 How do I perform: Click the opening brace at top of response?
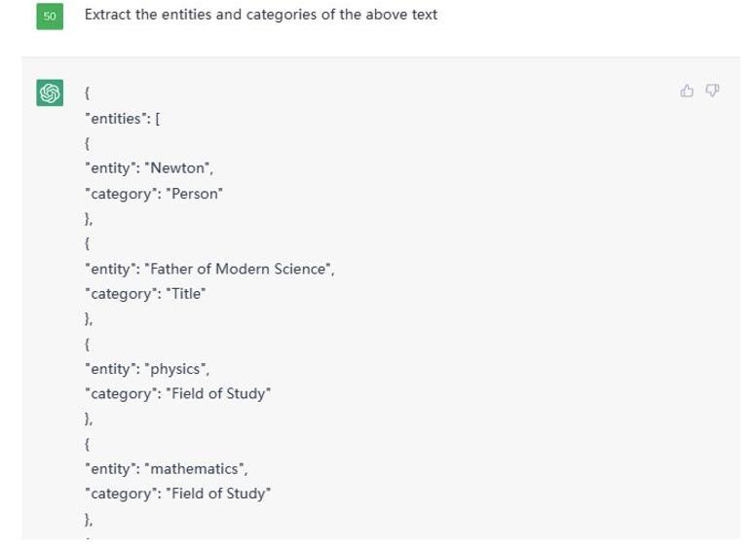coord(88,92)
